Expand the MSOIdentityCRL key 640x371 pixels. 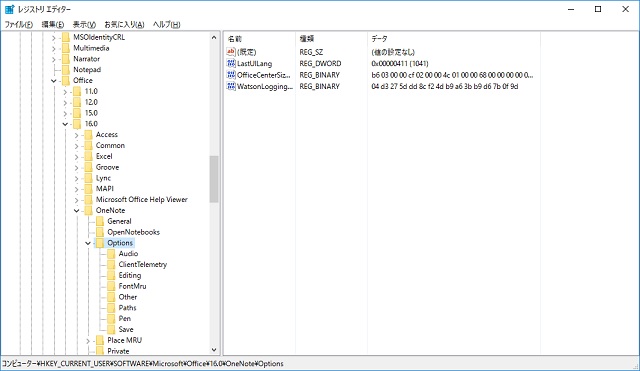coord(53,38)
